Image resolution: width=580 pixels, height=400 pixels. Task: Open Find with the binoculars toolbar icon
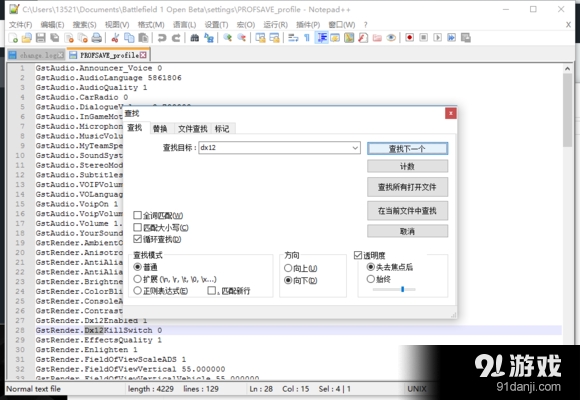click(195, 38)
